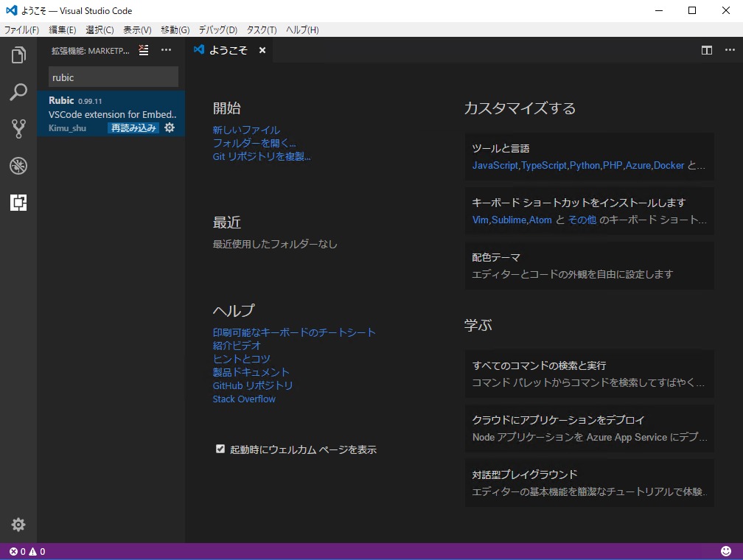Open the Explorer view in activity bar
This screenshot has height=560, width=743.
pyautogui.click(x=18, y=55)
